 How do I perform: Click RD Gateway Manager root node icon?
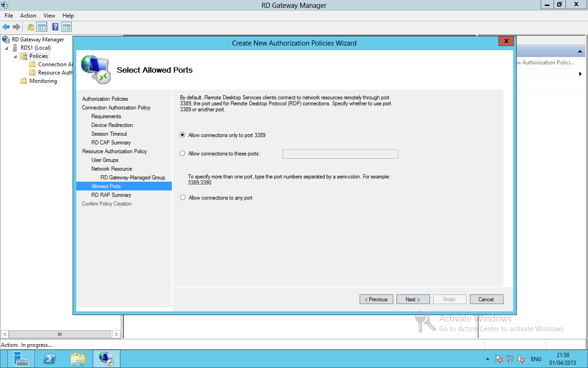click(x=6, y=40)
